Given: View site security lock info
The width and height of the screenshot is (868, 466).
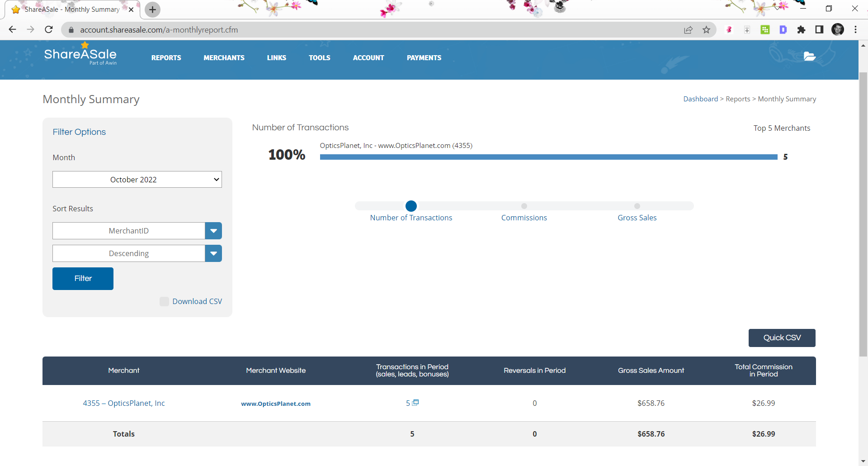Looking at the screenshot, I should click(x=71, y=30).
